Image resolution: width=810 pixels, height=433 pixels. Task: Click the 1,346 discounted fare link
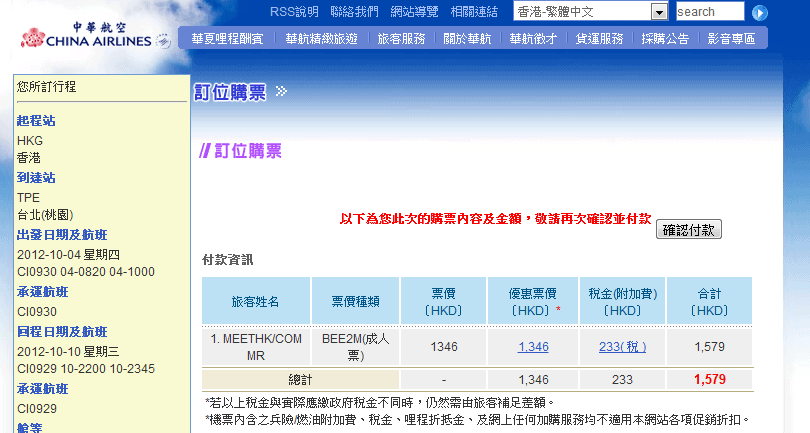[x=533, y=347]
